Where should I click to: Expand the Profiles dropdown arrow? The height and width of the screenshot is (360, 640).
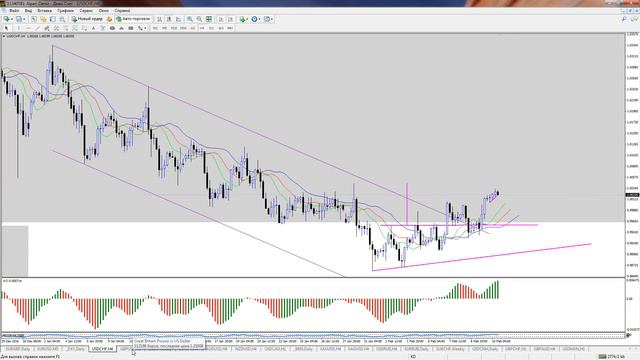(x=24, y=19)
